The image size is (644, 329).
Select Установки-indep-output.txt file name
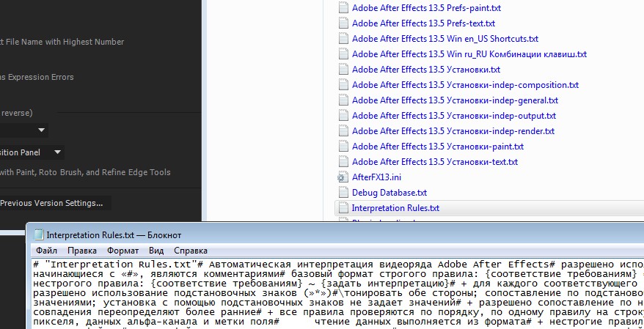pos(454,116)
